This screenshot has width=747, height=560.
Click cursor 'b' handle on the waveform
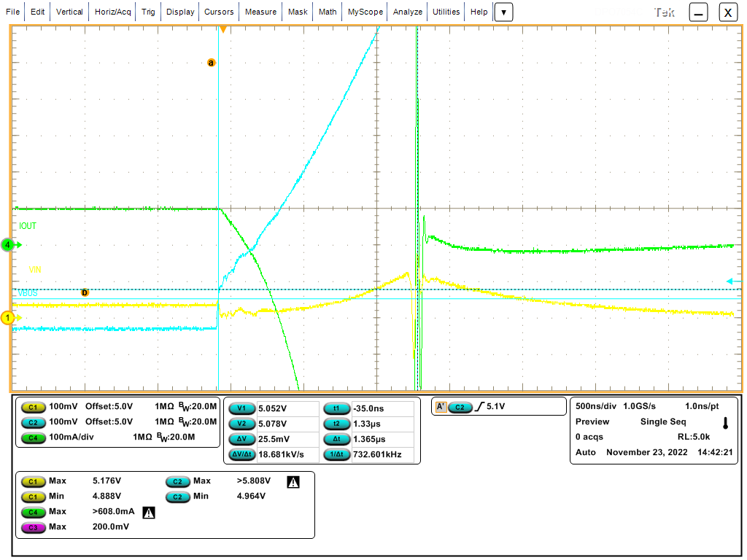85,292
